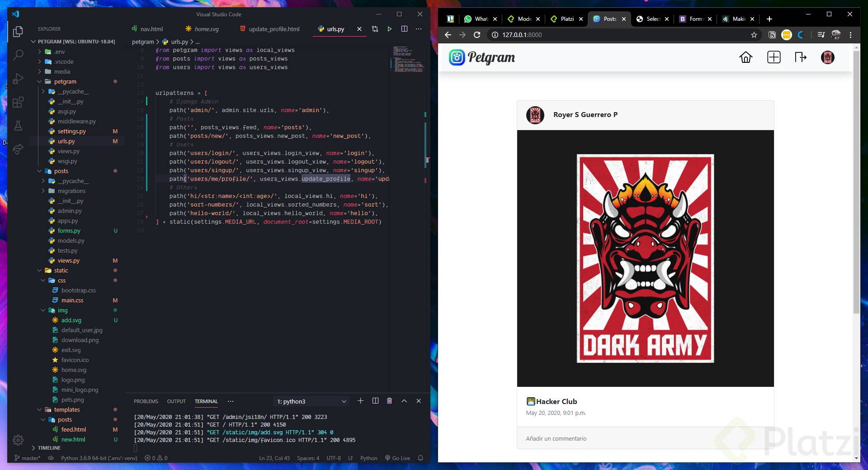Select Python interpreter in status bar
Image resolution: width=868 pixels, height=470 pixels.
click(x=99, y=458)
